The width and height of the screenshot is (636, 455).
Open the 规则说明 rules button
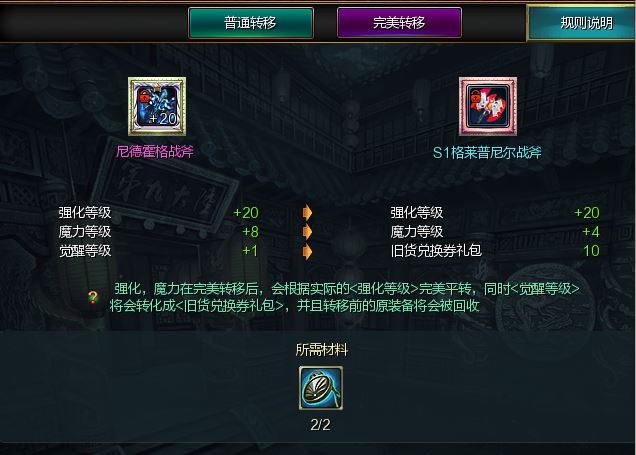tap(582, 23)
